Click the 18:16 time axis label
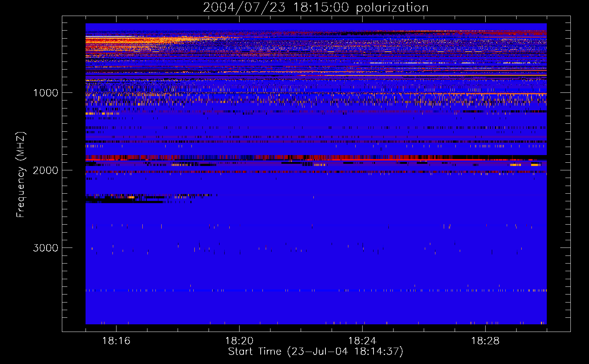Screen dimensions: 589x364 click(x=116, y=341)
